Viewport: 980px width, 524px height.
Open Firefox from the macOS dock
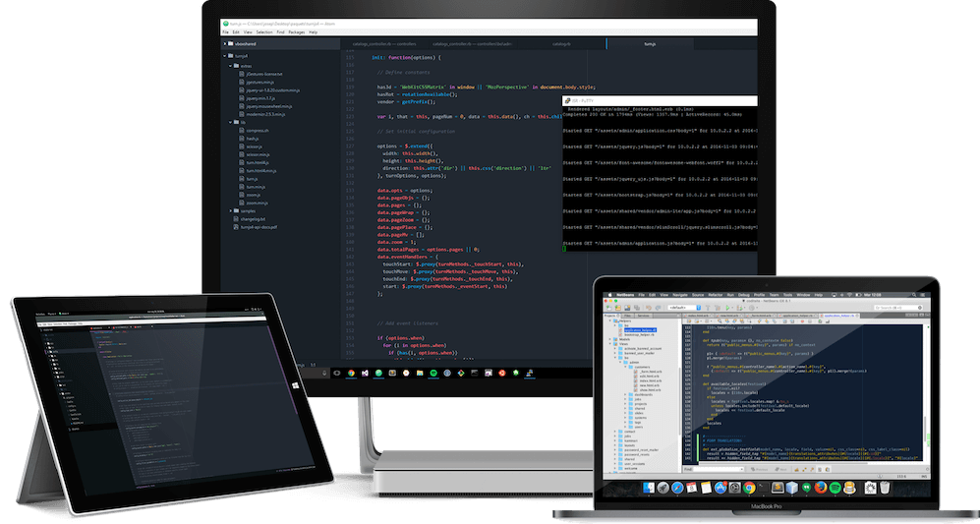tap(821, 488)
